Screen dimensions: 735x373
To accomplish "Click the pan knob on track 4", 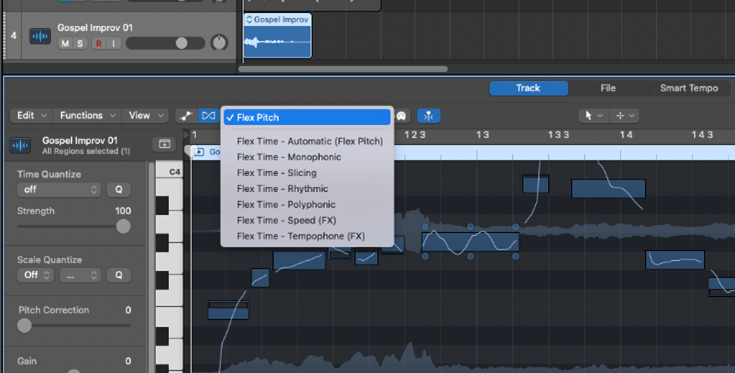I will pyautogui.click(x=219, y=43).
